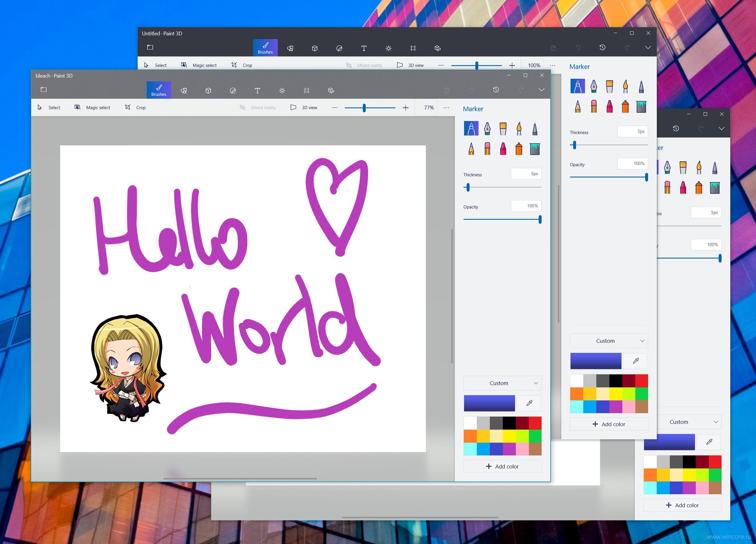The image size is (756, 544).
Task: Click current color bar in bleach window
Action: pos(489,403)
